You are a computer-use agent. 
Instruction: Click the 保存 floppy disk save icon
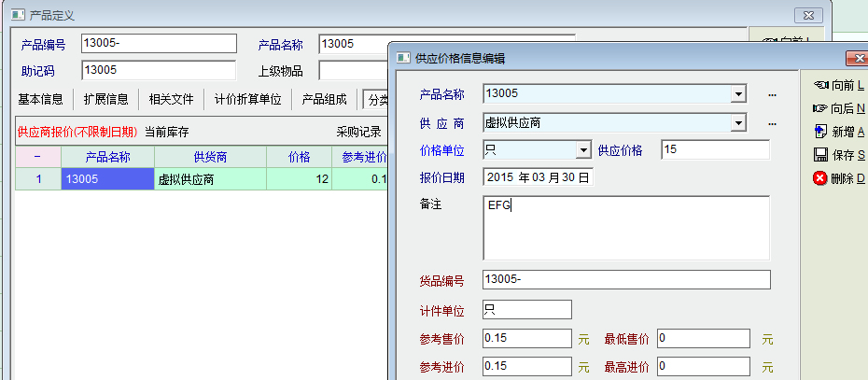click(821, 154)
